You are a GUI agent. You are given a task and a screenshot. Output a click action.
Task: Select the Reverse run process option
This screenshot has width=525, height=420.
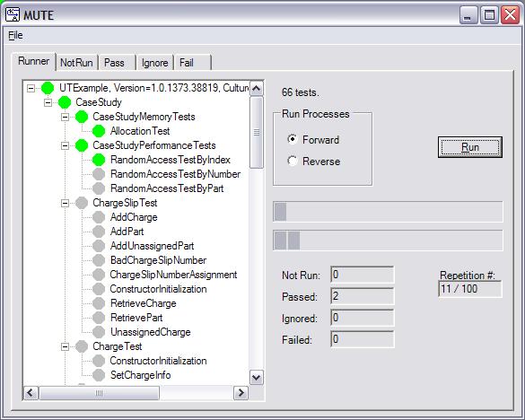pos(293,161)
